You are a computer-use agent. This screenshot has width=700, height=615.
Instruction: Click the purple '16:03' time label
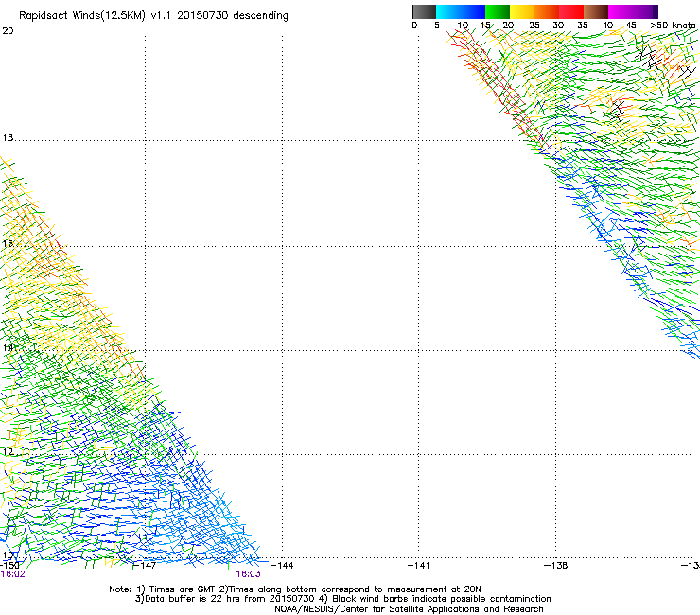coord(248,574)
